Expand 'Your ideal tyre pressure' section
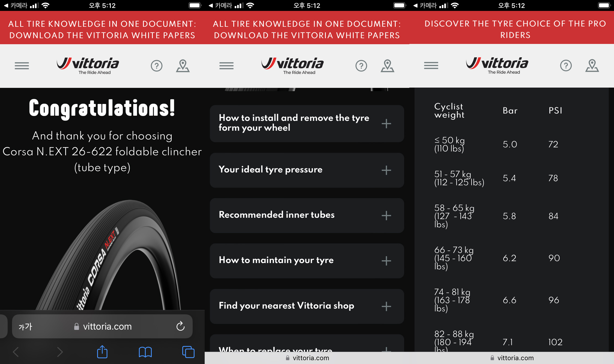Screen dimensions: 614x364 pyautogui.click(x=307, y=170)
